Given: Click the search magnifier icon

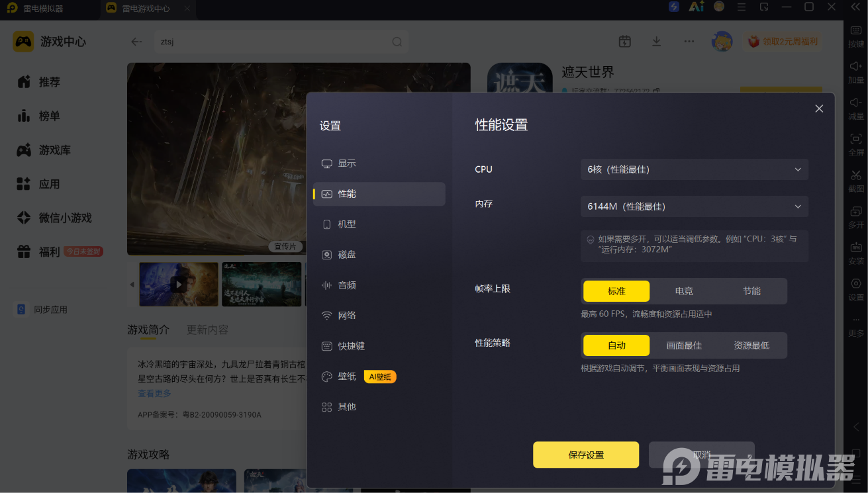Looking at the screenshot, I should [x=397, y=42].
